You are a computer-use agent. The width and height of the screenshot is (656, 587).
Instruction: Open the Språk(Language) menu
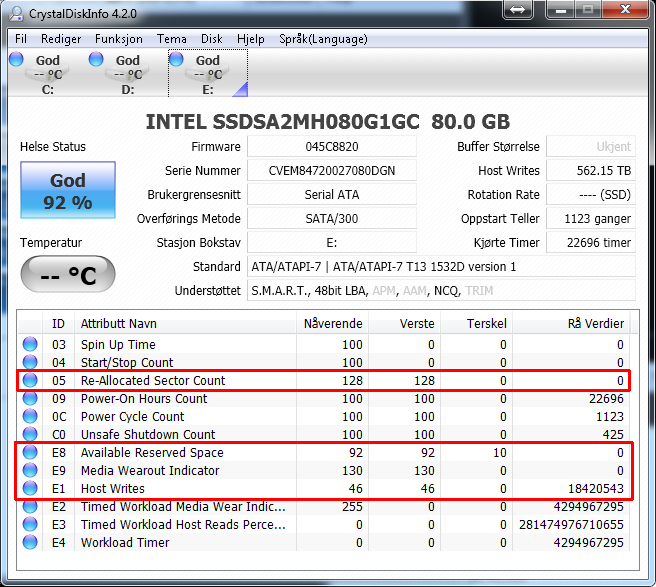pos(323,39)
